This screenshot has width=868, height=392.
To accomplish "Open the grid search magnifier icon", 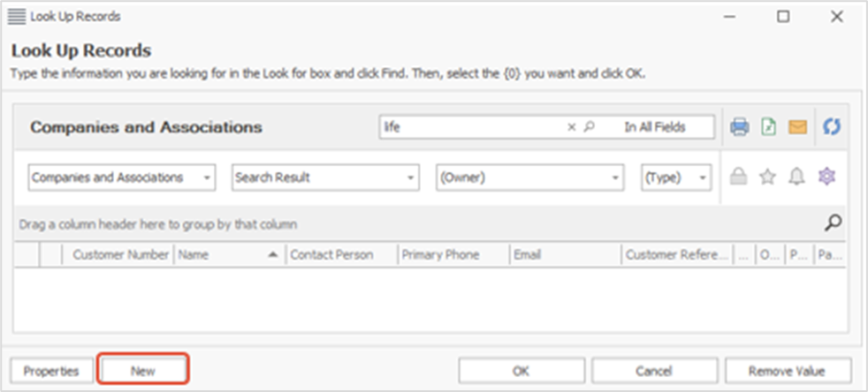I will tap(833, 223).
